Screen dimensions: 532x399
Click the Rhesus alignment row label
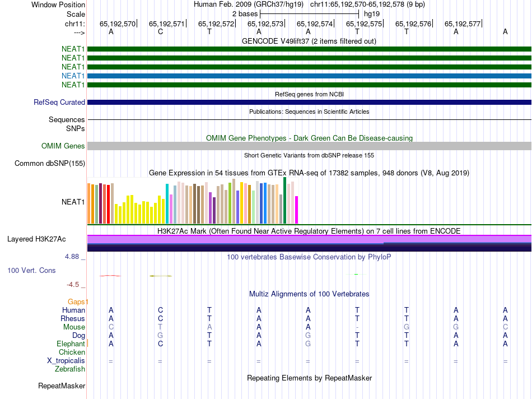tap(73, 318)
